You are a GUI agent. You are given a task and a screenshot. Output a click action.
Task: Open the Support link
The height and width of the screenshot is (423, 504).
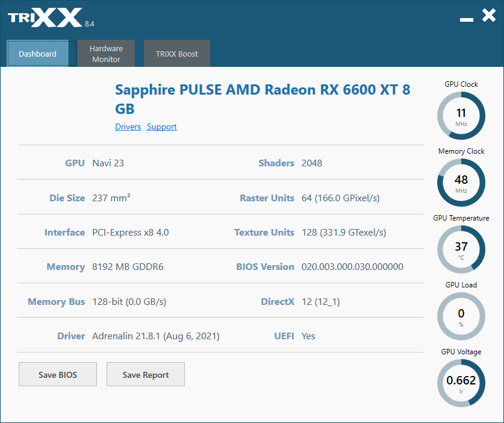click(x=162, y=127)
